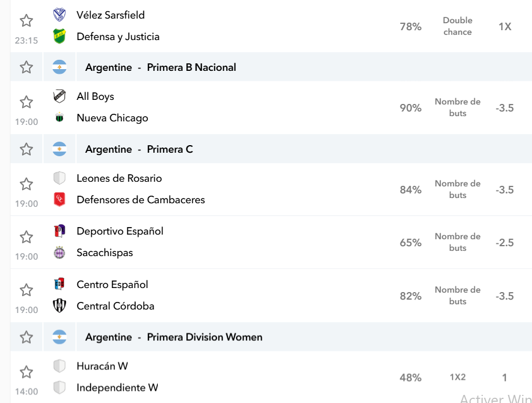Click the Sacachispas purple team badge
This screenshot has width=532, height=403.
59,253
